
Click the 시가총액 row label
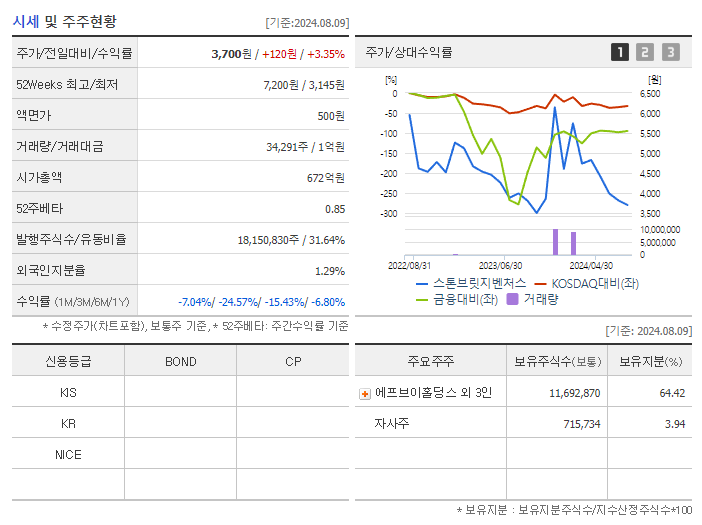[39, 178]
